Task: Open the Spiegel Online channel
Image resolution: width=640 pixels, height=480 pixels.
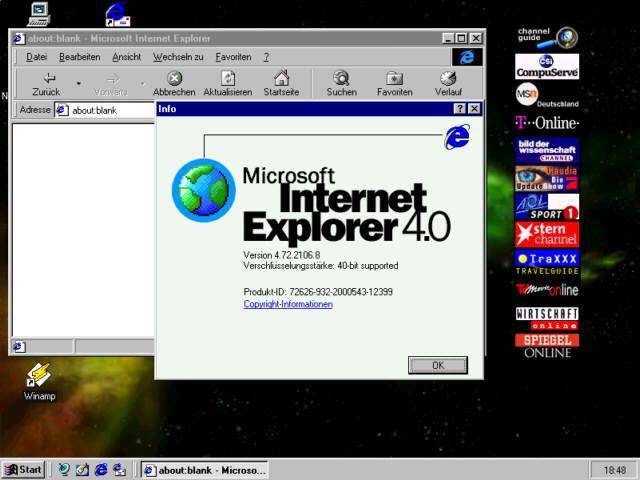Action: click(x=547, y=346)
